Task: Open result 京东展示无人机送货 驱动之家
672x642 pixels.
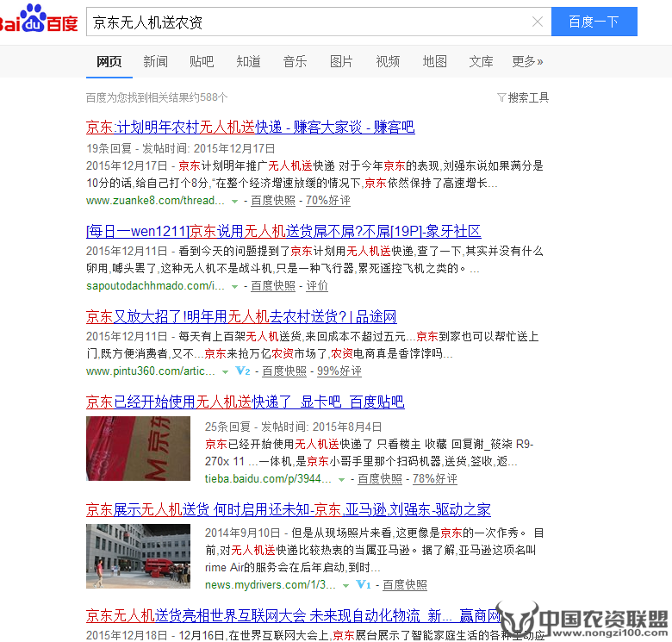Action: [x=289, y=509]
